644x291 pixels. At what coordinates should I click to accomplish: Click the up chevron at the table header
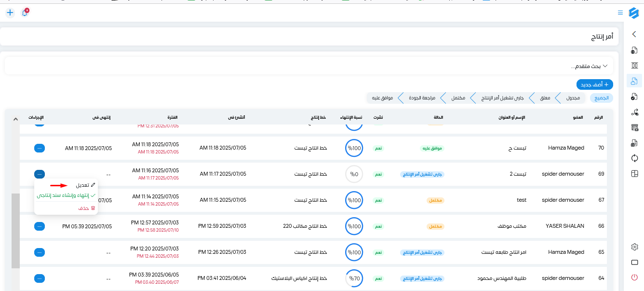[15, 119]
